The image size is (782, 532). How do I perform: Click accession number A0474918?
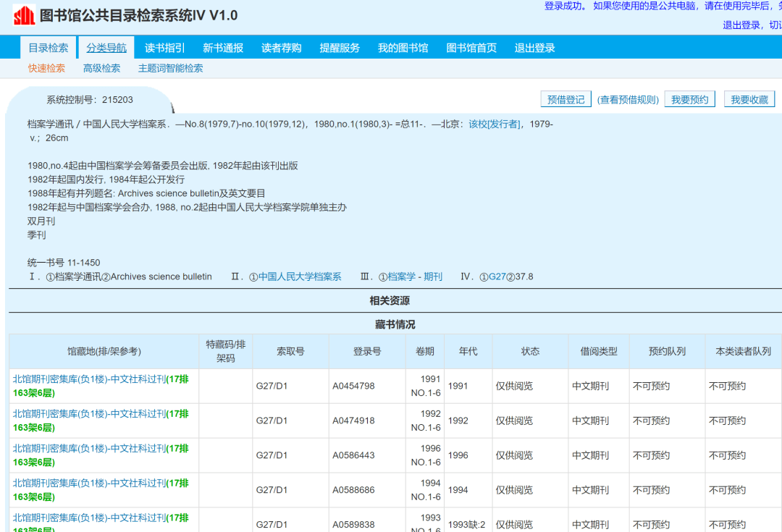pyautogui.click(x=353, y=421)
